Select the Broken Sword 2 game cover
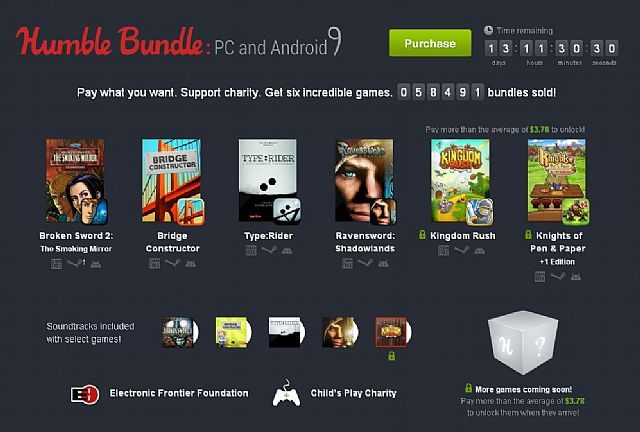This screenshot has width=640, height=432. tap(76, 182)
